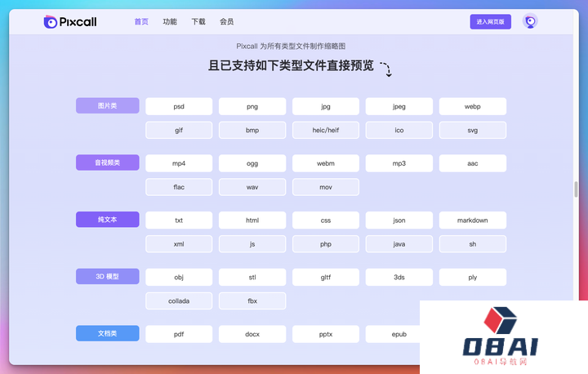Pick the epub document chip
This screenshot has height=374, width=588.
tap(399, 334)
